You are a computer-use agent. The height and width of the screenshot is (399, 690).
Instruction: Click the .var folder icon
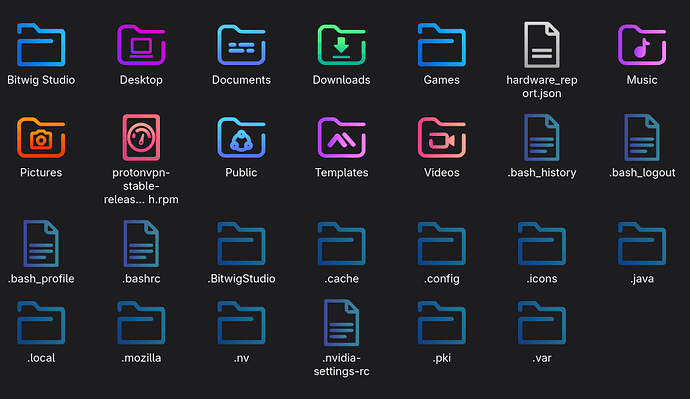coord(542,322)
